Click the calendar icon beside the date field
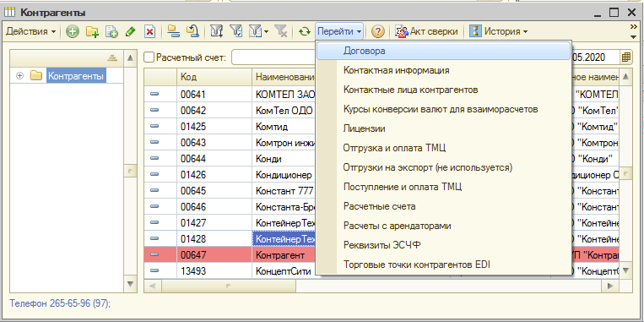Viewport: 644px width, 322px height. point(626,57)
